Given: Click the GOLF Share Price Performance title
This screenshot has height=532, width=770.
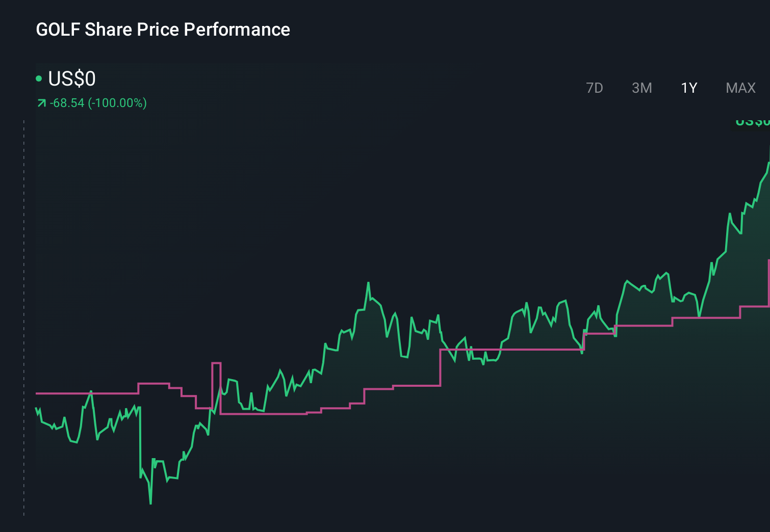Looking at the screenshot, I should click(x=162, y=29).
